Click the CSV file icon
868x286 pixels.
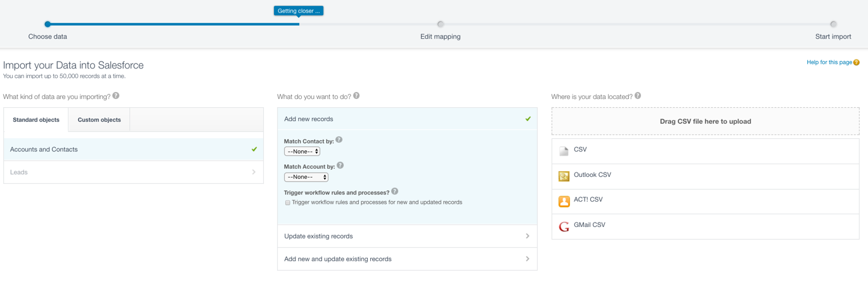564,150
